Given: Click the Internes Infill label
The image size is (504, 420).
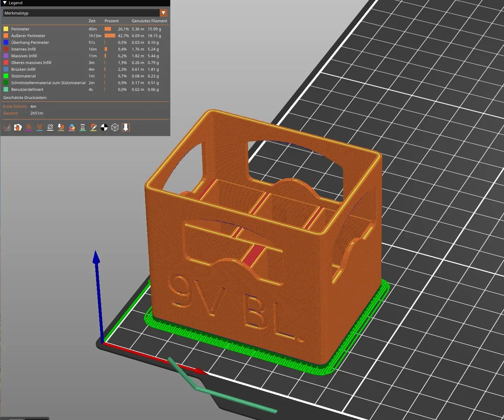Looking at the screenshot, I should (x=23, y=49).
